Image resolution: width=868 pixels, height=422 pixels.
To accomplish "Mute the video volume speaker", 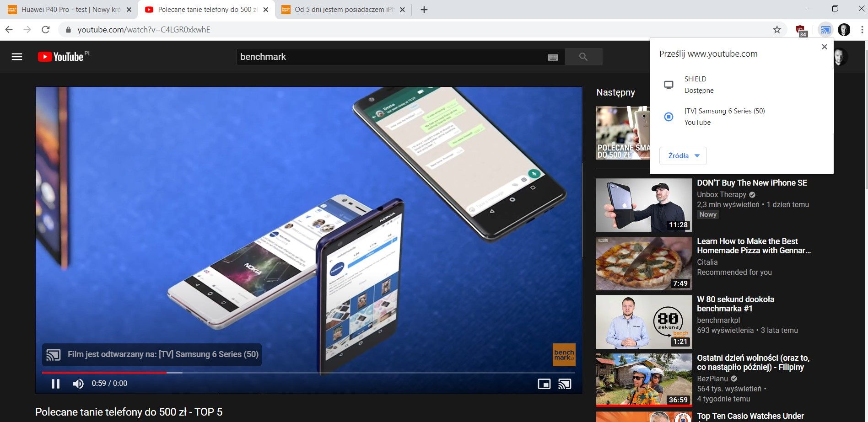I will (x=78, y=384).
